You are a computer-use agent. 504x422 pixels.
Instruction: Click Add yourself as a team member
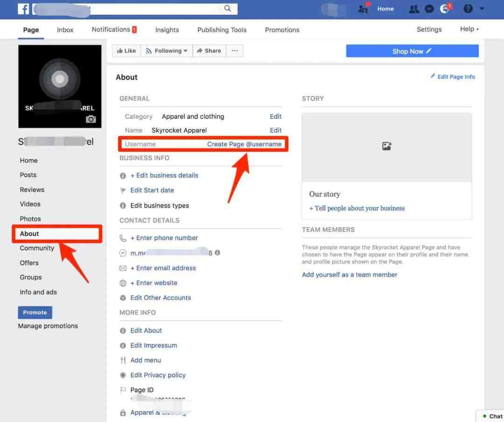(350, 275)
